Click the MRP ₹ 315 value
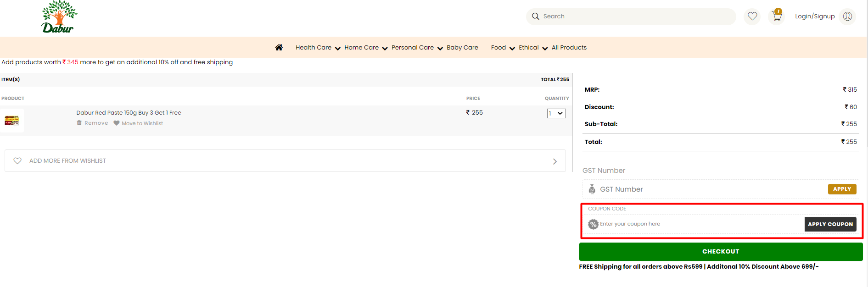Screen dimensions: 868x287 [850, 90]
